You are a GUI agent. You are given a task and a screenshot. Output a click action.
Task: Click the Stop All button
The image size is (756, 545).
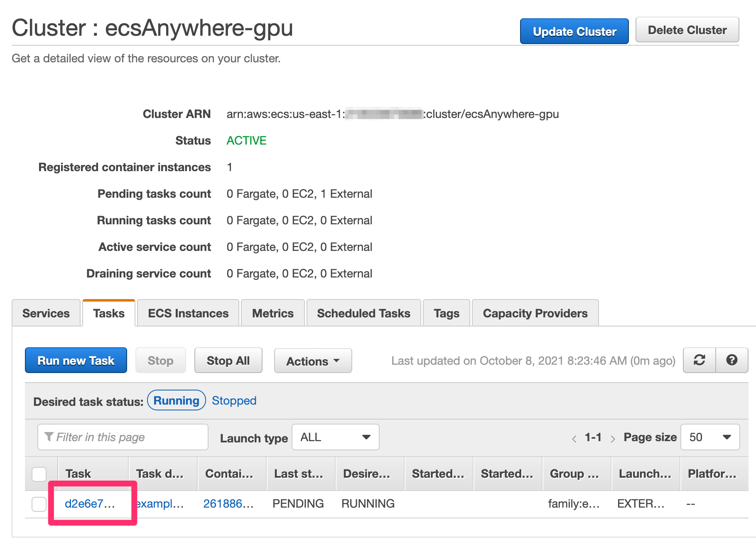(x=228, y=360)
